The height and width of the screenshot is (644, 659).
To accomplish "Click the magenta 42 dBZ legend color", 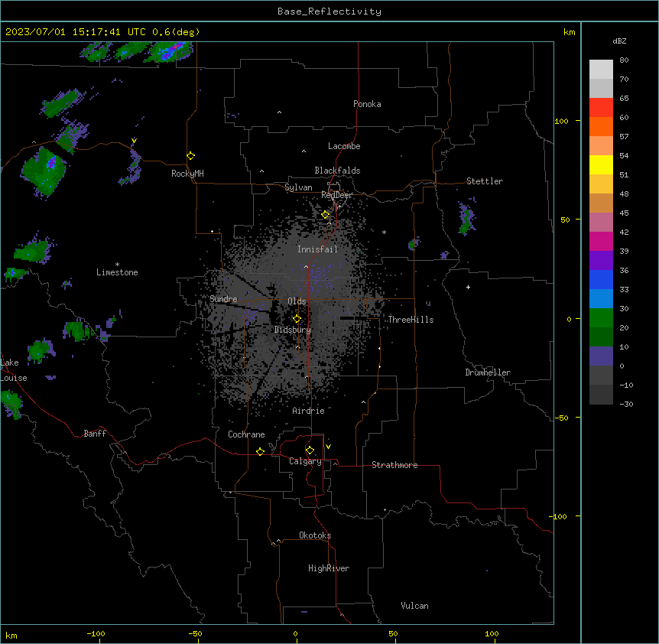I will pyautogui.click(x=601, y=241).
